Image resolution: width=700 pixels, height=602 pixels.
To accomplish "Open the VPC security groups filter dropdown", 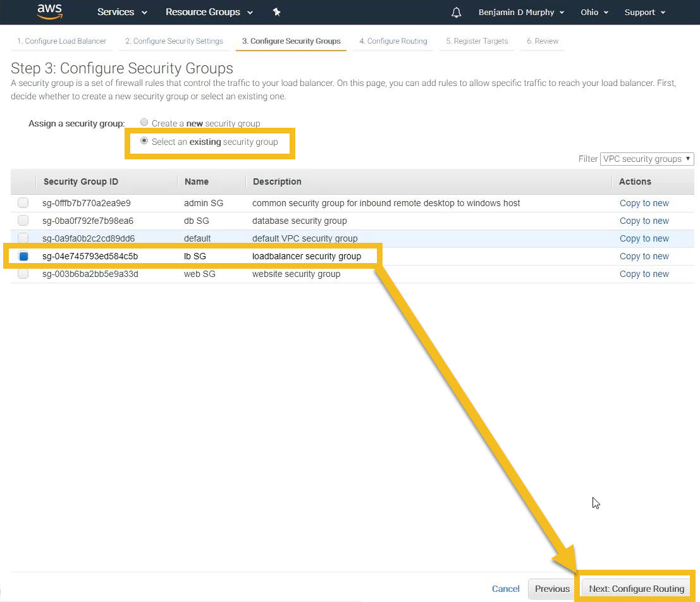I will 646,159.
